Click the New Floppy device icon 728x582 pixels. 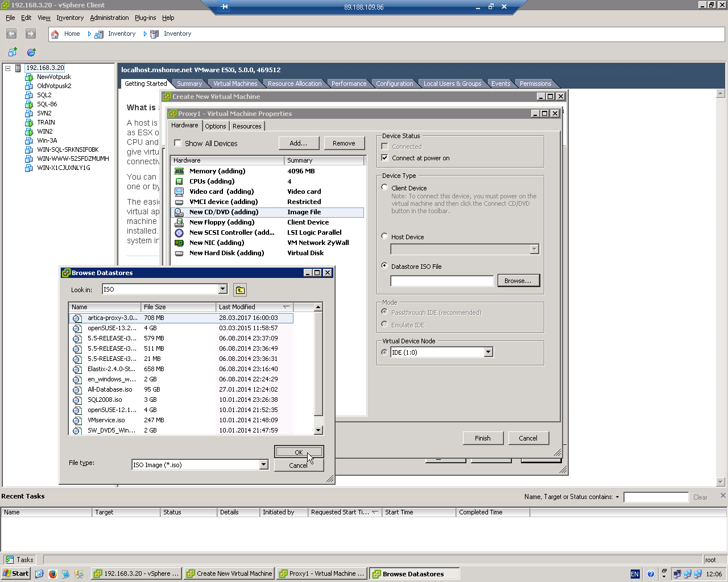pyautogui.click(x=179, y=222)
